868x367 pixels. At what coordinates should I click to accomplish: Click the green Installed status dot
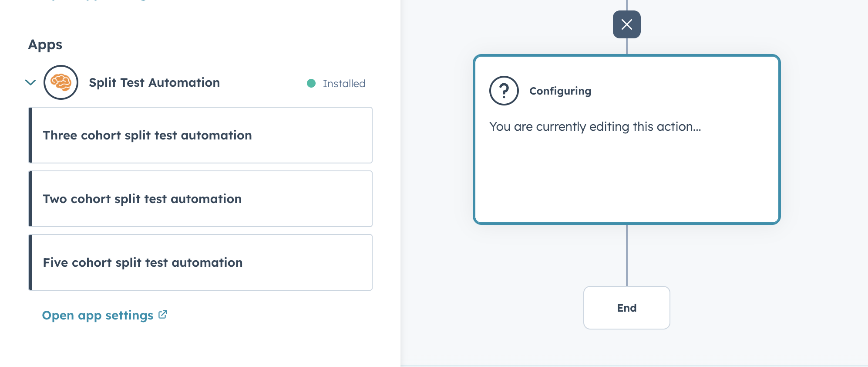pos(311,83)
